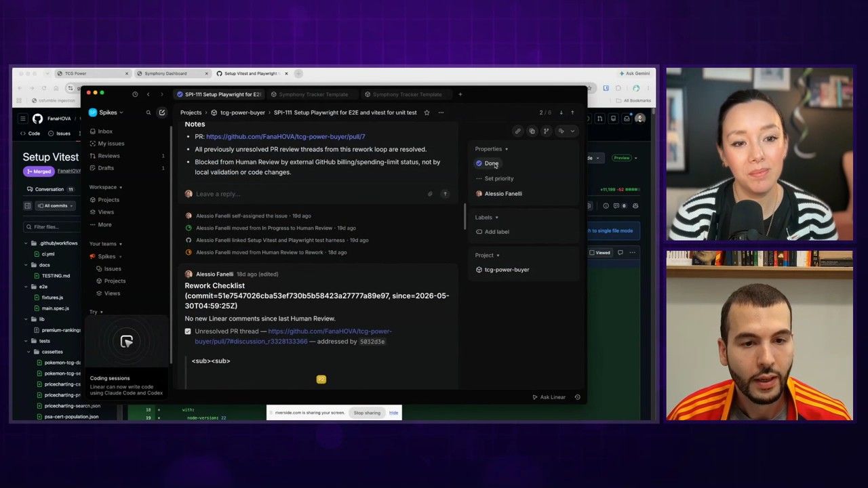Image resolution: width=868 pixels, height=488 pixels.
Task: Add label to the issue
Action: [492, 232]
